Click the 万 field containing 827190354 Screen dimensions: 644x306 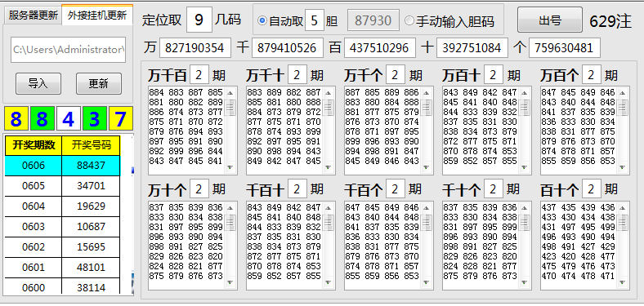[195, 48]
